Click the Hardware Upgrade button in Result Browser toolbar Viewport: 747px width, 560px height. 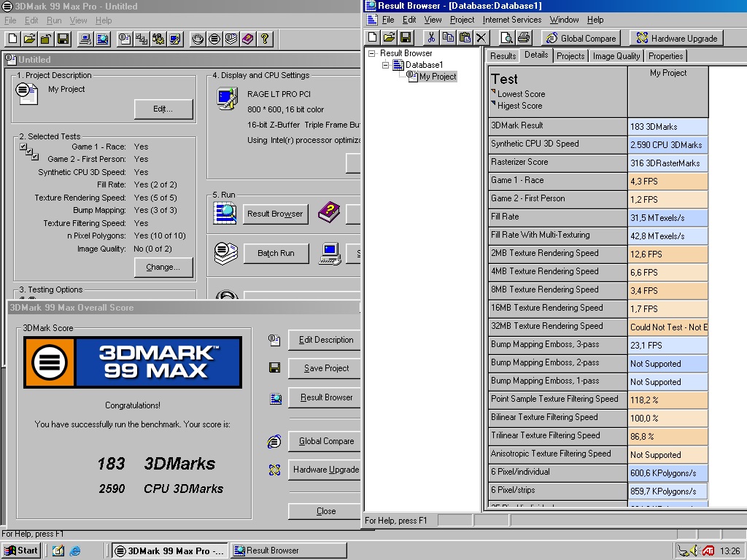click(676, 38)
